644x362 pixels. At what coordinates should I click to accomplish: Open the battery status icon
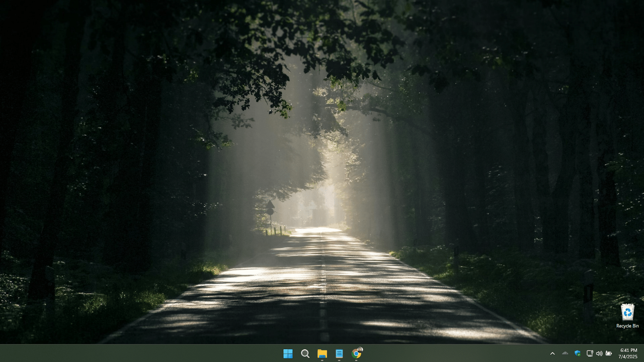[x=609, y=353]
